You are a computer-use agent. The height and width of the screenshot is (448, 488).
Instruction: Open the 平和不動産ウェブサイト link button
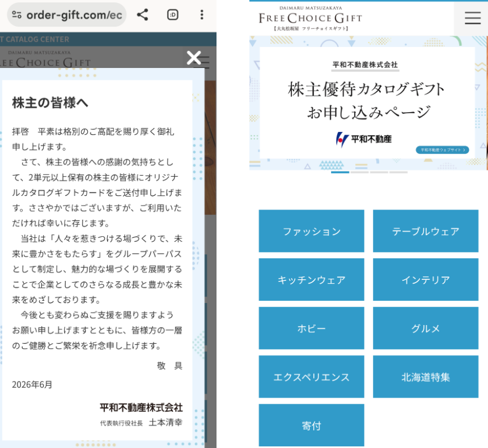pyautogui.click(x=442, y=150)
